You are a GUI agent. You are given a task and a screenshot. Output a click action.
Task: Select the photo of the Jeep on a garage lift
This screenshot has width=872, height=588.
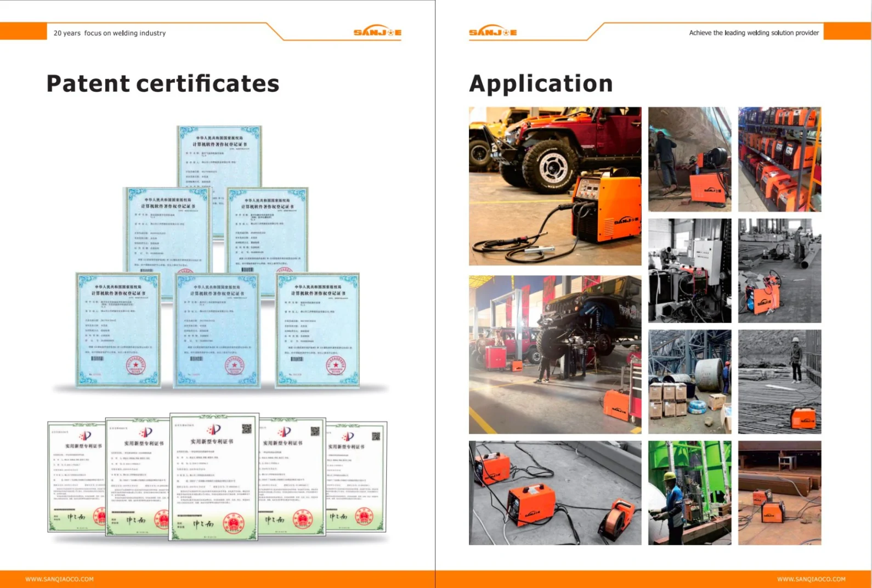(x=554, y=354)
